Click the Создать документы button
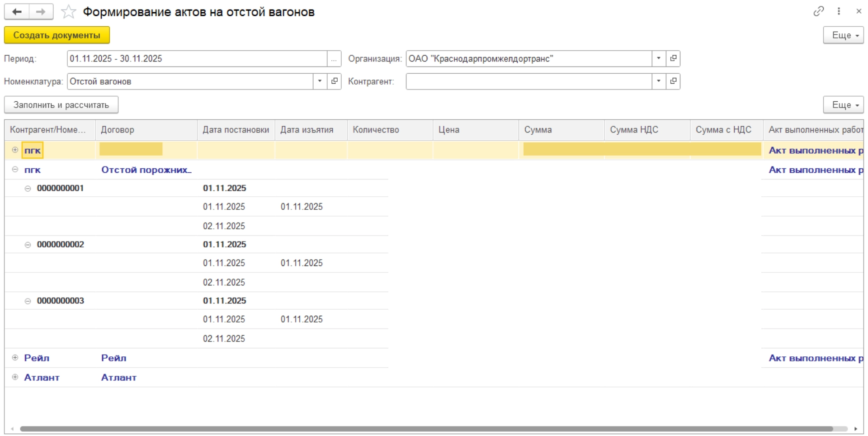The image size is (868, 436). pyautogui.click(x=57, y=35)
